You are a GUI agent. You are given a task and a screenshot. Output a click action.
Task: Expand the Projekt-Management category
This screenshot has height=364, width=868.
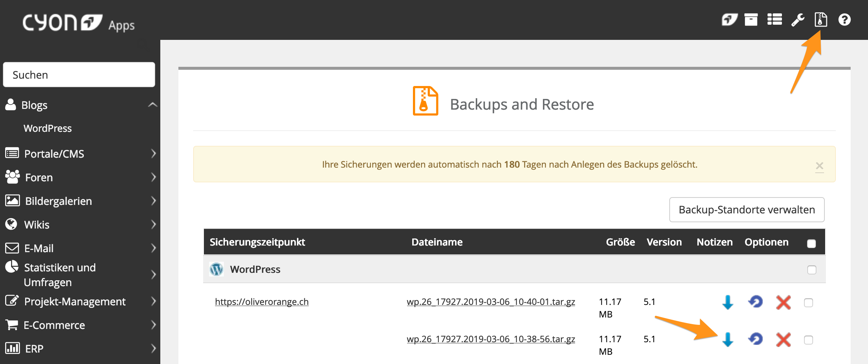(x=154, y=301)
